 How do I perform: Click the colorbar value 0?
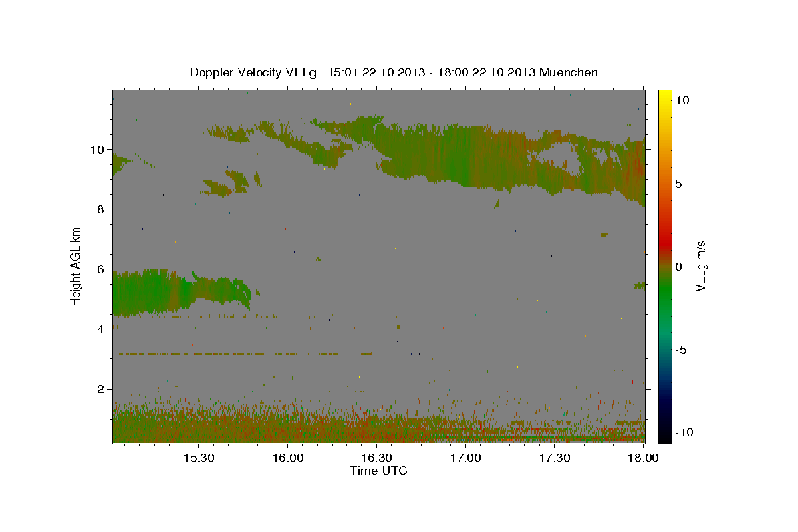click(678, 266)
